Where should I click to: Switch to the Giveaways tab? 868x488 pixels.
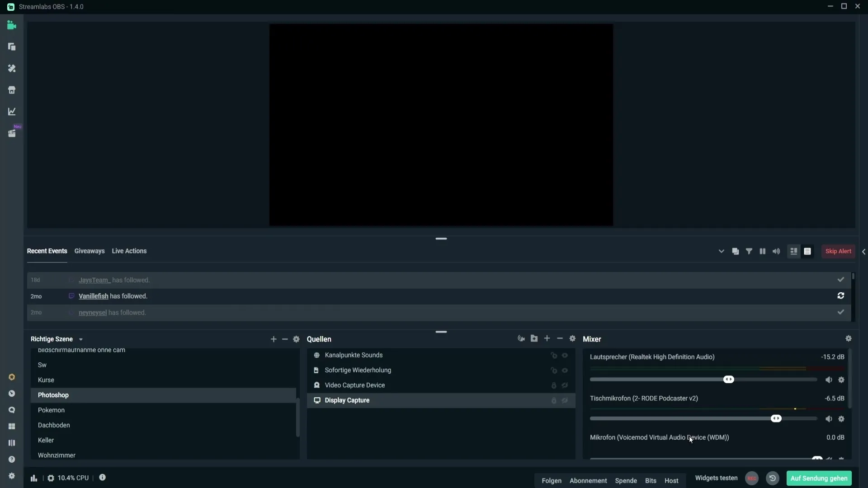click(x=90, y=251)
